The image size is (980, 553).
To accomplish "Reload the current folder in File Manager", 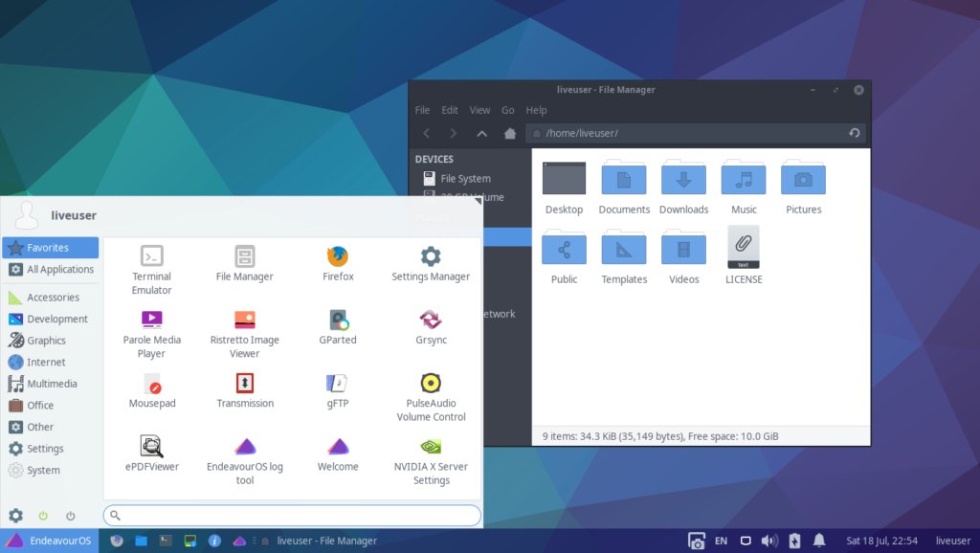I will (854, 133).
